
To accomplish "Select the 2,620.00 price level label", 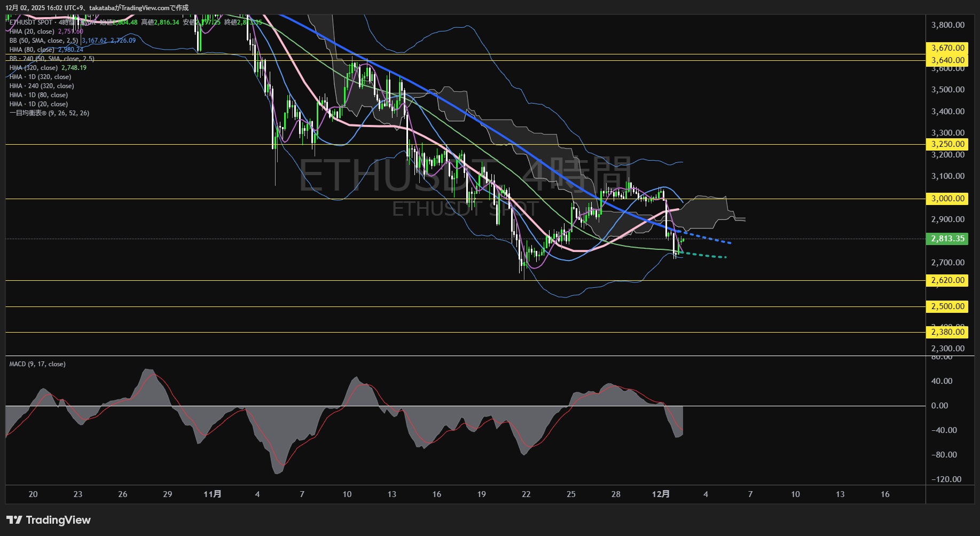I will 947,280.
